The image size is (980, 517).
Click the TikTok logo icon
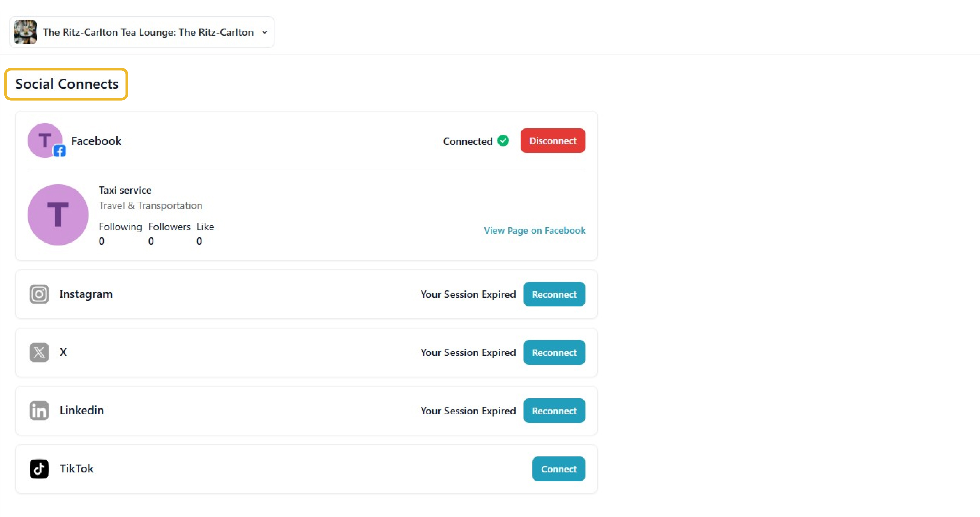tap(39, 469)
